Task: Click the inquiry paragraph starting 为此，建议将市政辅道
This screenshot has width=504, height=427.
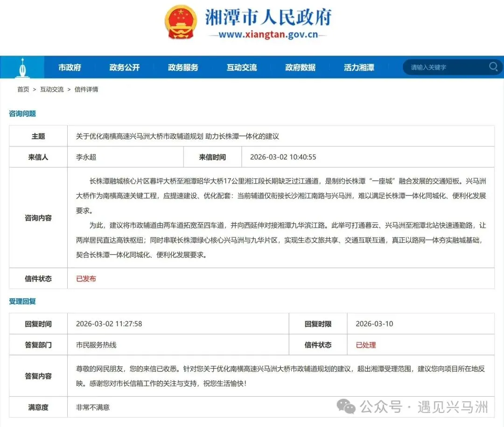Action: pos(281,240)
